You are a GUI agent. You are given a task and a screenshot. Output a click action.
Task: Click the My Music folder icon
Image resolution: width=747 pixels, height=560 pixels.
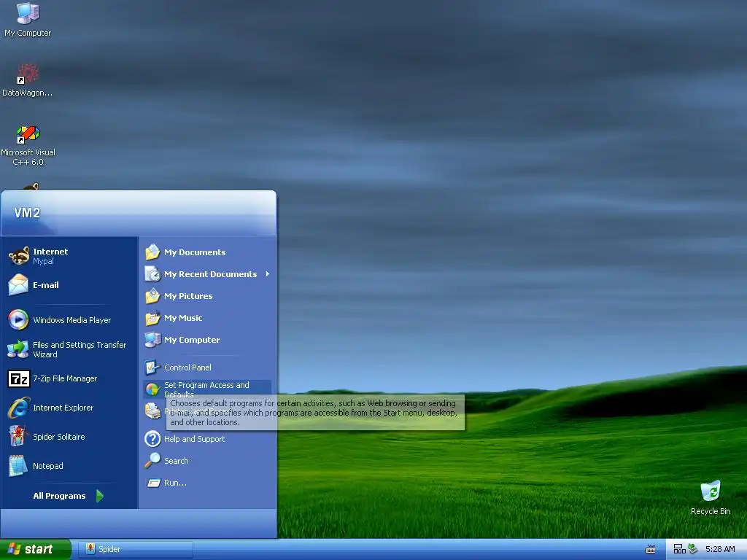(x=152, y=318)
